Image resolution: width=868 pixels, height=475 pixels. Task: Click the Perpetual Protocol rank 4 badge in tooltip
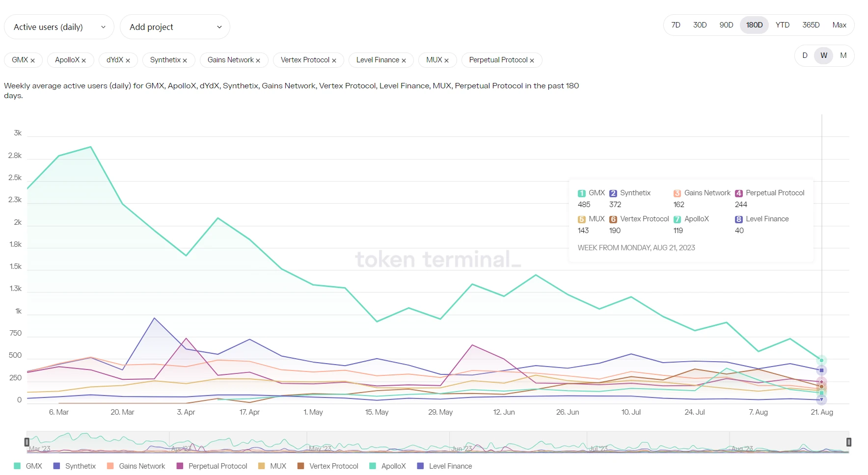point(739,193)
